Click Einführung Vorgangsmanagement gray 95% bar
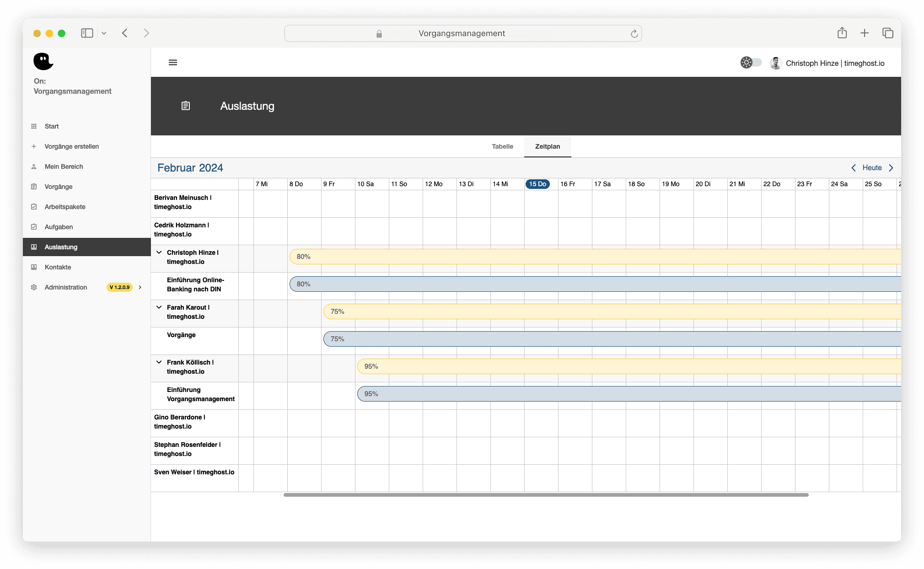This screenshot has width=924, height=569. (x=629, y=394)
